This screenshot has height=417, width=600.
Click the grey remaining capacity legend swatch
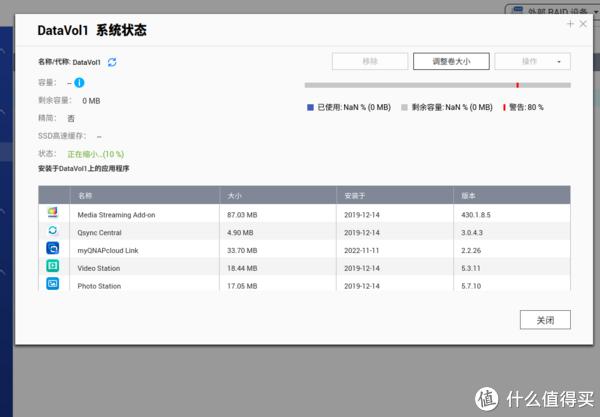(x=404, y=108)
